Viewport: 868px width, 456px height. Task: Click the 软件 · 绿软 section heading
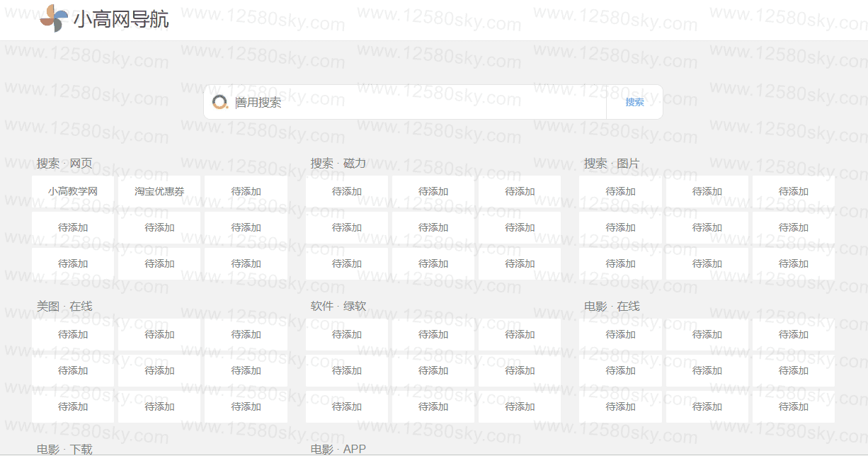(338, 306)
